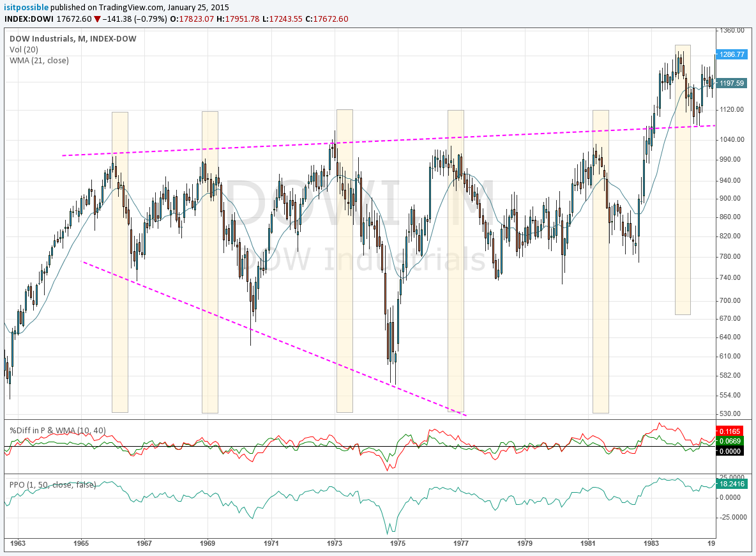Screen dimensions: 756x556
Task: Click the 1981 label on time axis
Action: (588, 543)
